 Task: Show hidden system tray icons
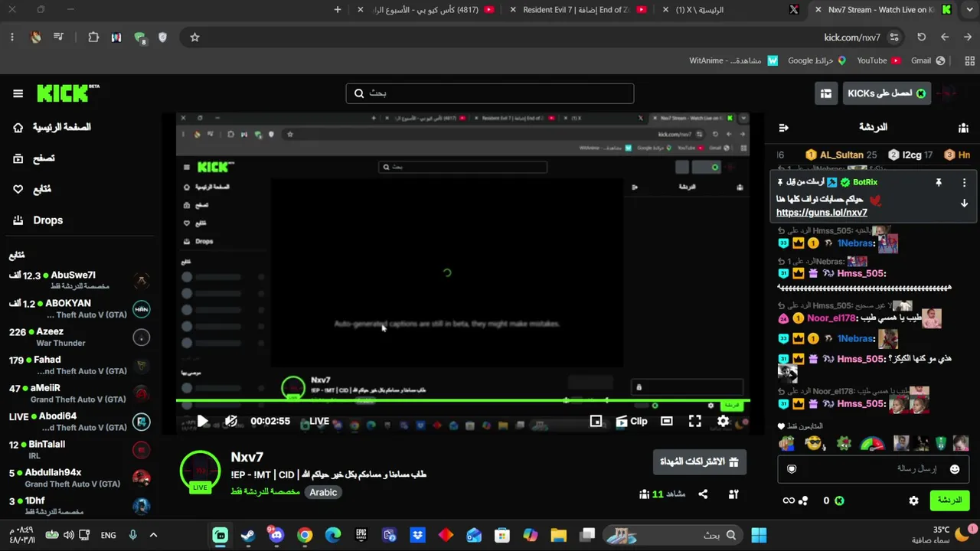(153, 535)
